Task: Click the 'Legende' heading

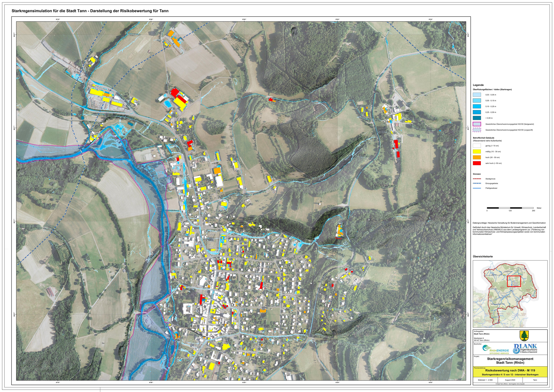Action: [478, 85]
